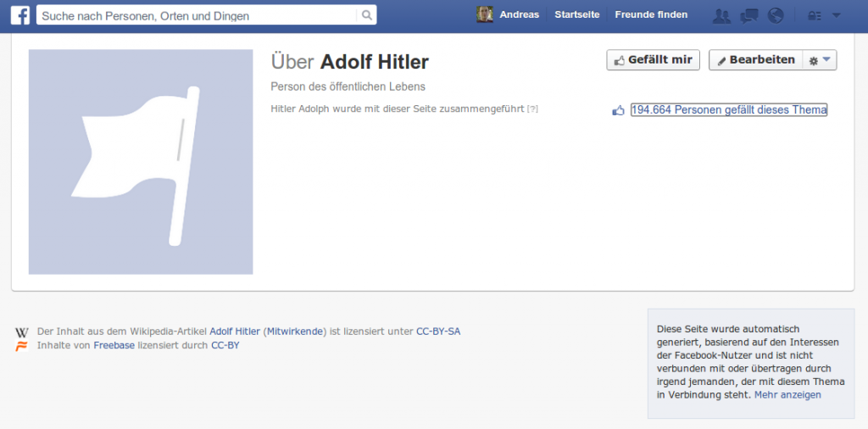868x429 pixels.
Task: Expand account menu arrow in top bar
Action: point(836,15)
